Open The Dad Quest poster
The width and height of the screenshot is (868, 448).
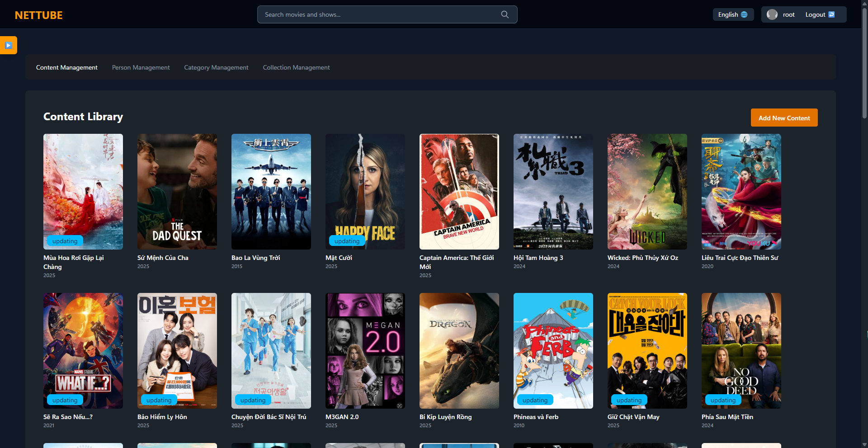(x=177, y=192)
